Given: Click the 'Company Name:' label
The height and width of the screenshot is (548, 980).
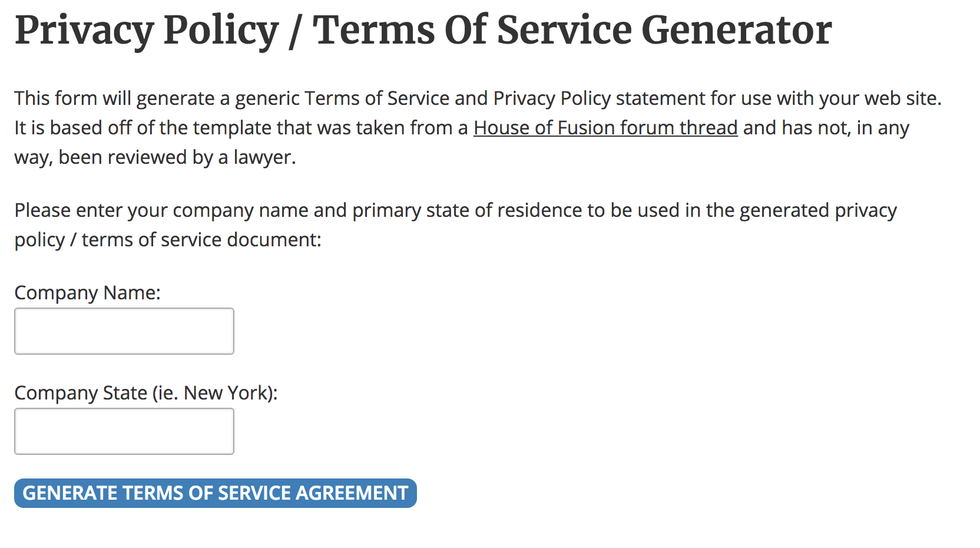Looking at the screenshot, I should coord(88,293).
